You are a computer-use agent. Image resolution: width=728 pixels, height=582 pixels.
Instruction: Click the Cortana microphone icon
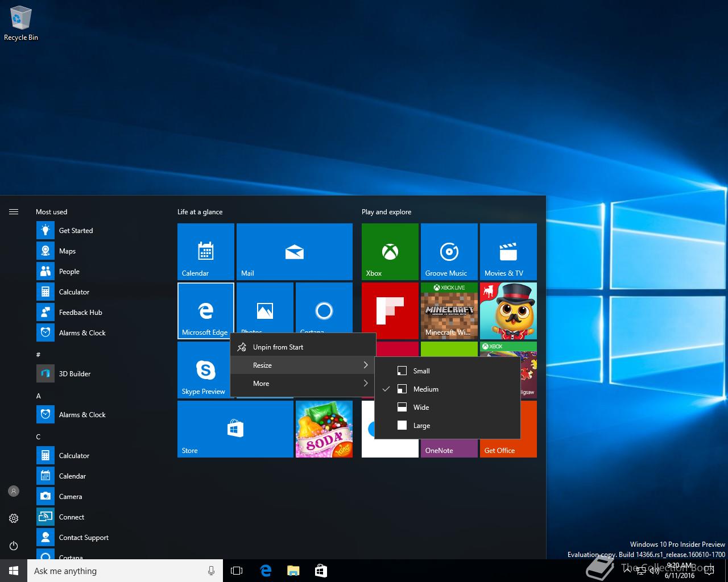[x=211, y=571]
